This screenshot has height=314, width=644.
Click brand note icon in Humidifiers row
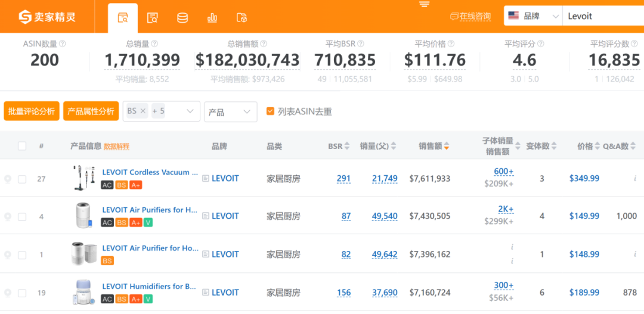(206, 293)
